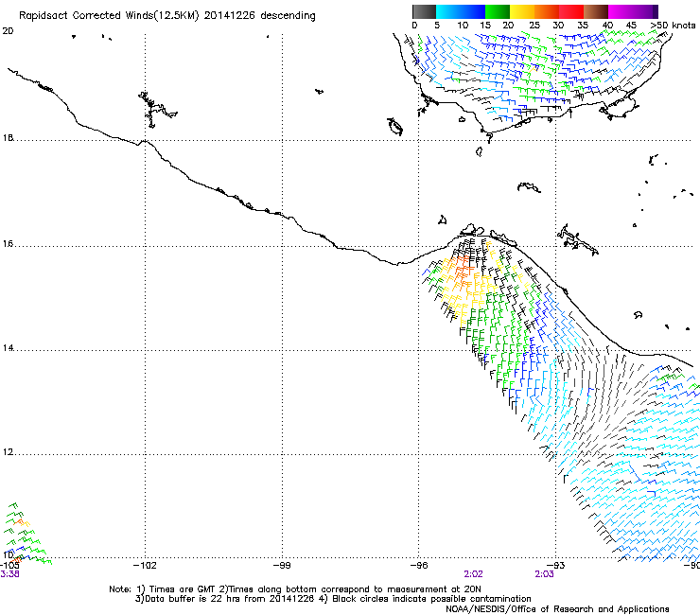Click the longitude label -102
The image size is (700, 615).
tap(145, 566)
